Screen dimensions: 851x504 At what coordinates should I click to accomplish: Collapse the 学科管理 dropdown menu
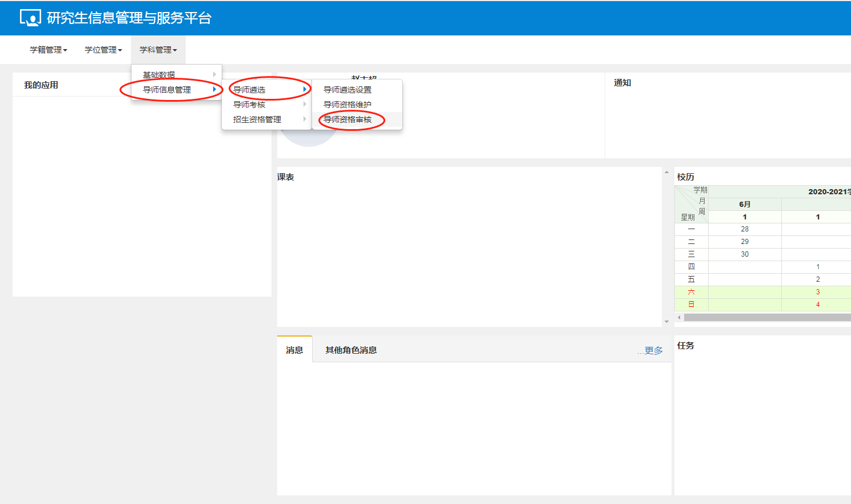coord(158,50)
